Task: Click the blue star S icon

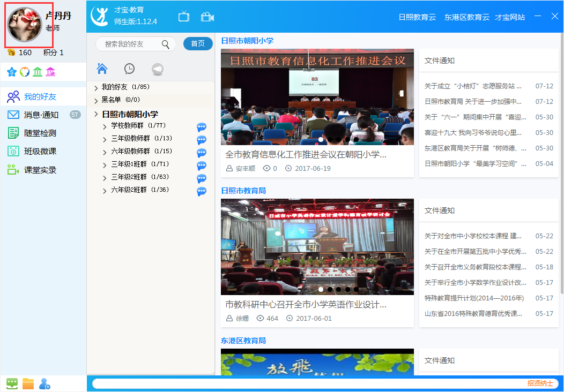Action: point(12,72)
